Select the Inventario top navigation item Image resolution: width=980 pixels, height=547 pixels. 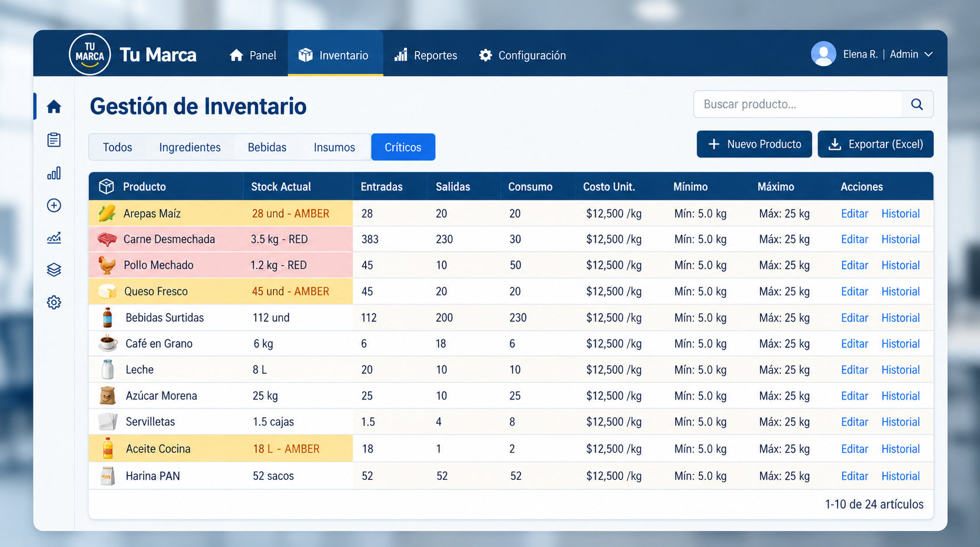(335, 54)
